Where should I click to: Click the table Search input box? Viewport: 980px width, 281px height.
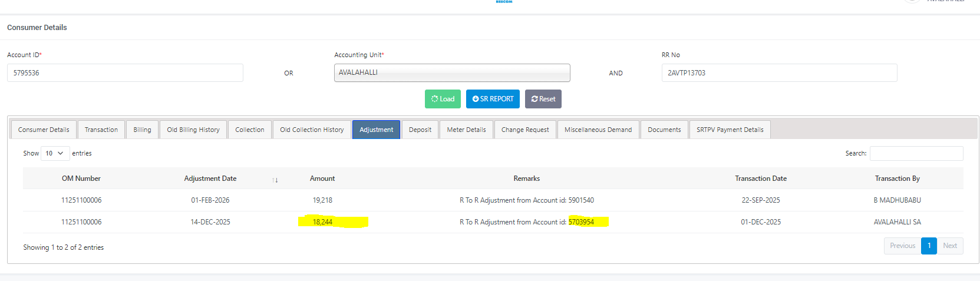916,153
